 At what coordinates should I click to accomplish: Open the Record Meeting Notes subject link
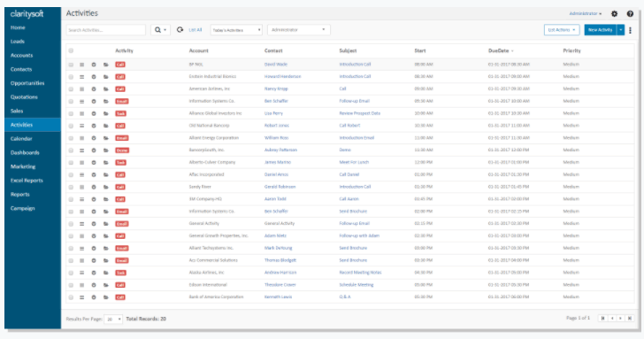pos(360,273)
